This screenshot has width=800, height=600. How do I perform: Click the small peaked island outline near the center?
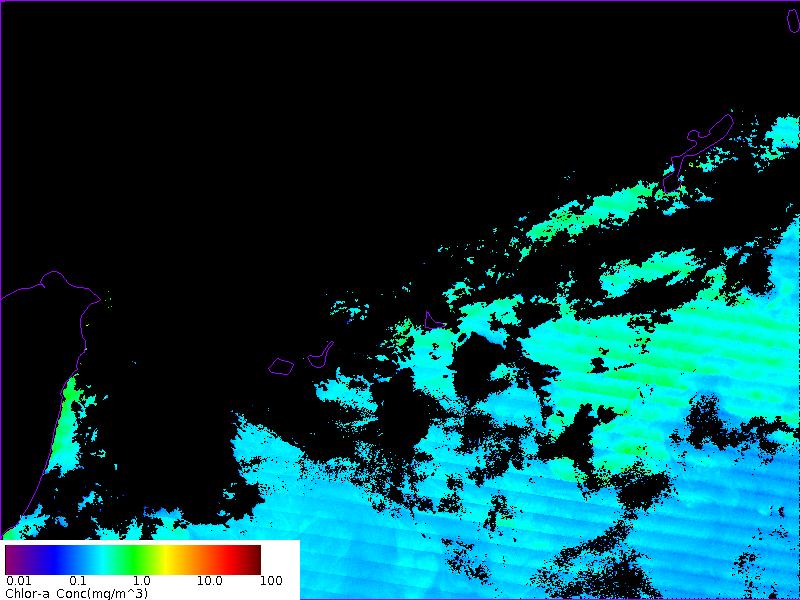tap(433, 321)
